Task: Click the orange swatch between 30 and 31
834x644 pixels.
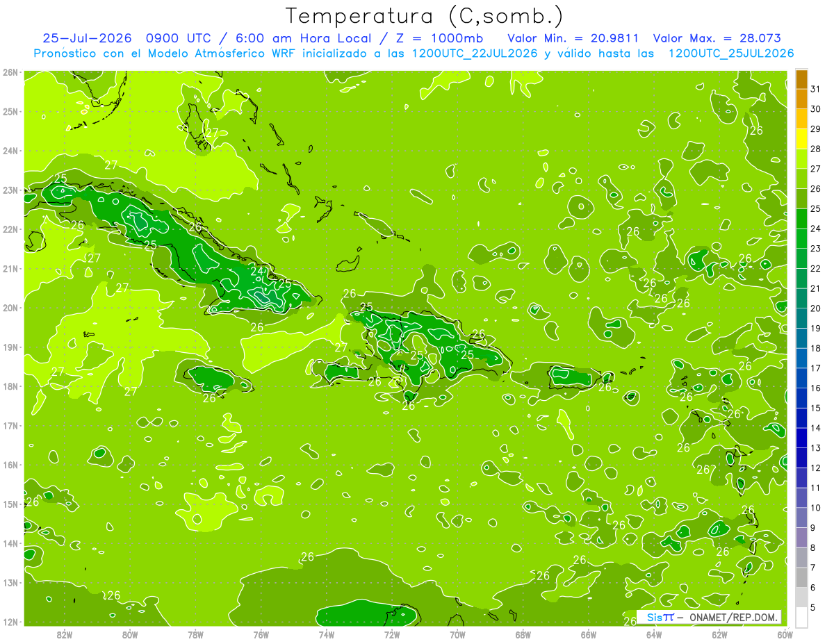Action: coord(801,99)
